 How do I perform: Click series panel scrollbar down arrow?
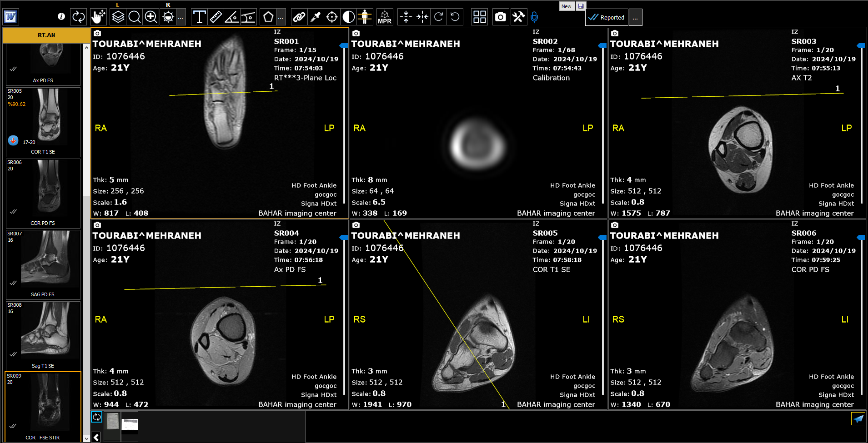(x=86, y=438)
